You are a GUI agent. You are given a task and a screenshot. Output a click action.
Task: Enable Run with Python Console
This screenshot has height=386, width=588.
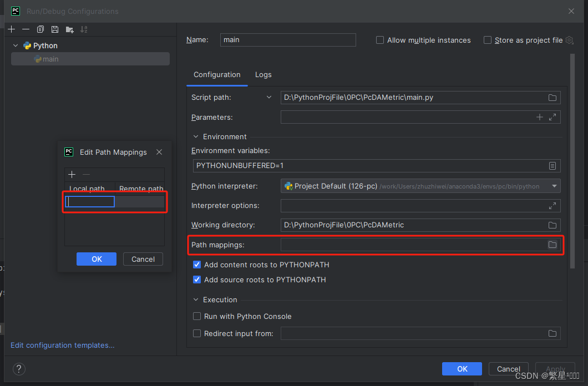tap(197, 316)
